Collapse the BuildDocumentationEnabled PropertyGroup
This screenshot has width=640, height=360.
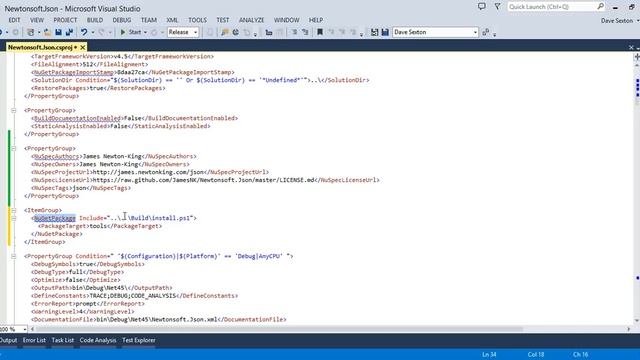(x=13, y=110)
